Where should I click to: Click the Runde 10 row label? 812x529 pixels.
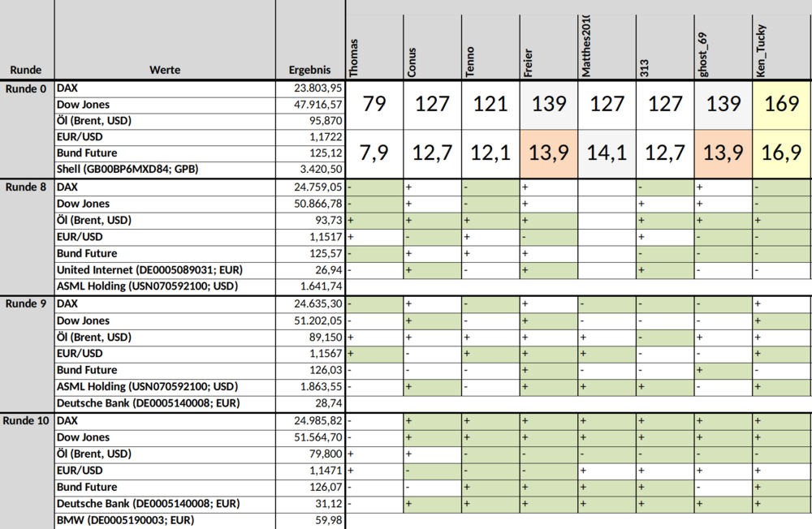tap(26, 421)
